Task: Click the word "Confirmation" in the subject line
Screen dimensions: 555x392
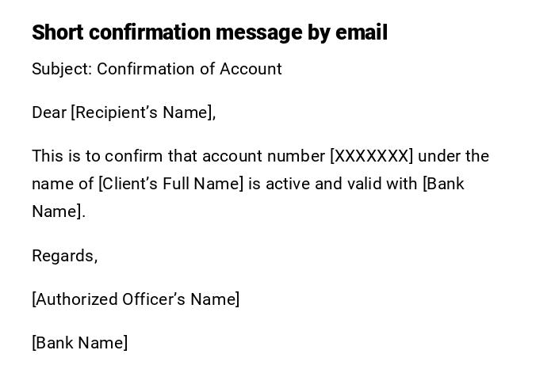Action: [146, 69]
